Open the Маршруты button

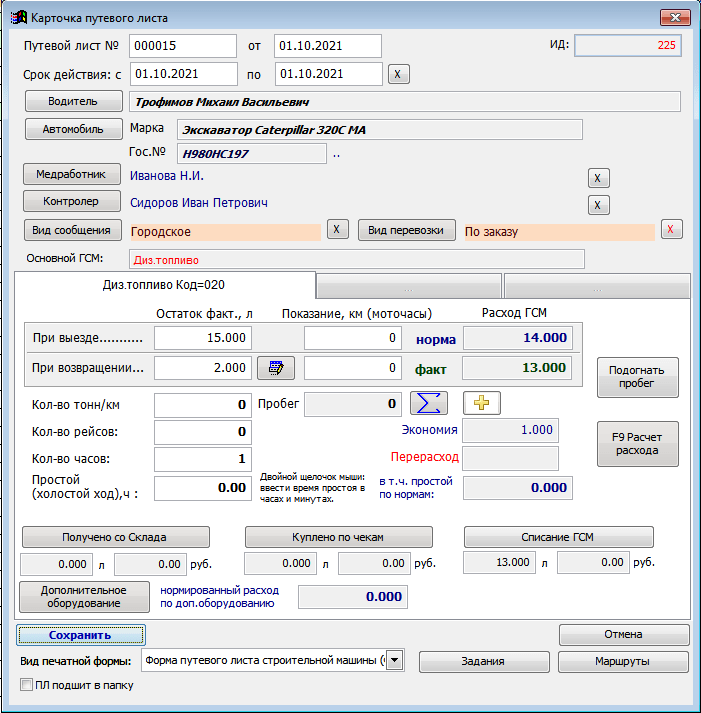click(x=623, y=661)
